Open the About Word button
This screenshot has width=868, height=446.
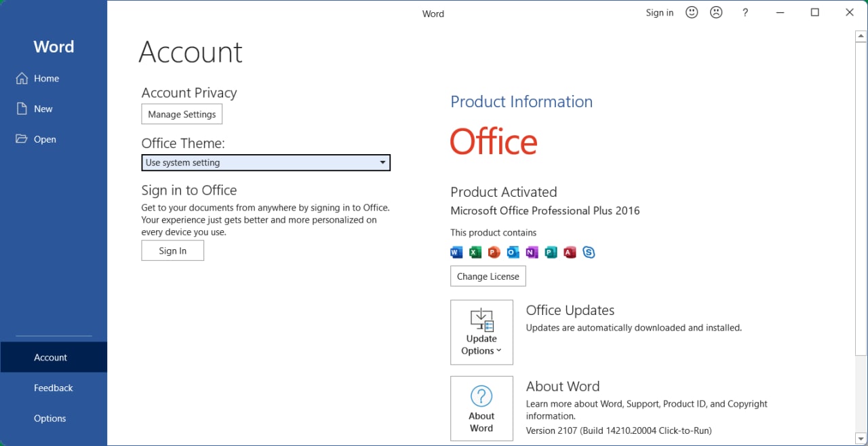pyautogui.click(x=481, y=409)
